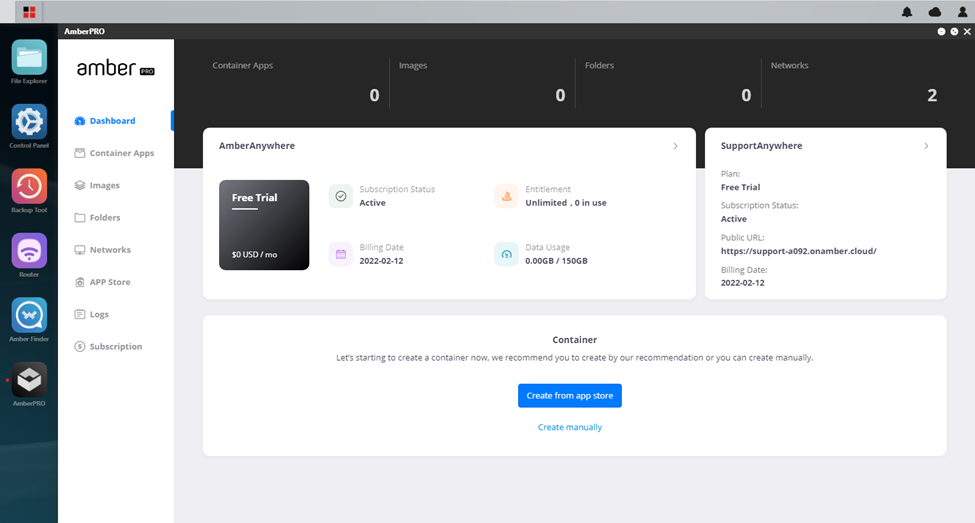Click the Logs sidebar icon

coord(80,314)
